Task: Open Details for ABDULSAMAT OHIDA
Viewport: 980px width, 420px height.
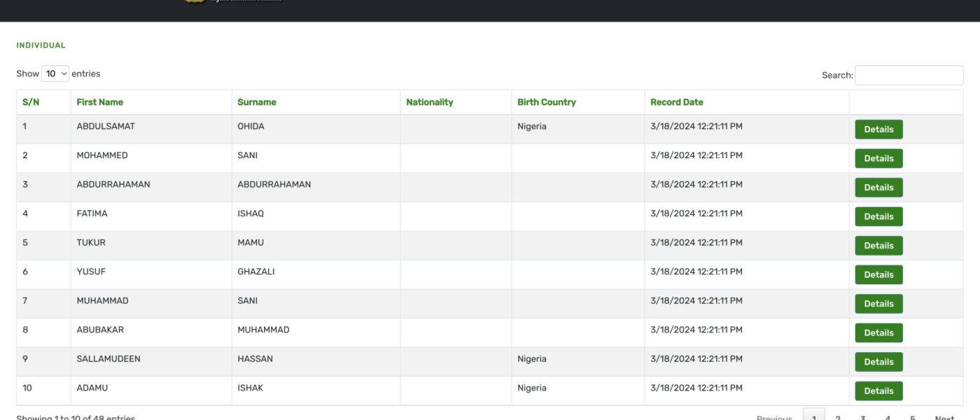Action: point(878,129)
